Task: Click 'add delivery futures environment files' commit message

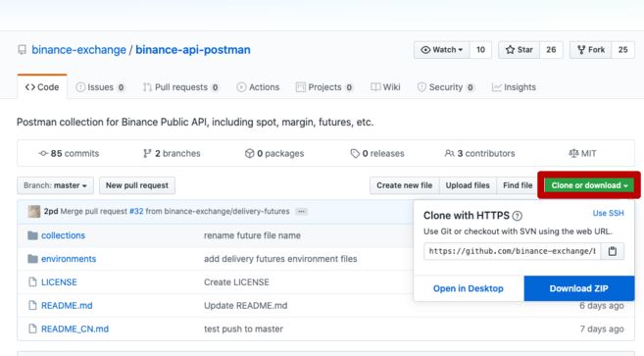Action: 280,259
